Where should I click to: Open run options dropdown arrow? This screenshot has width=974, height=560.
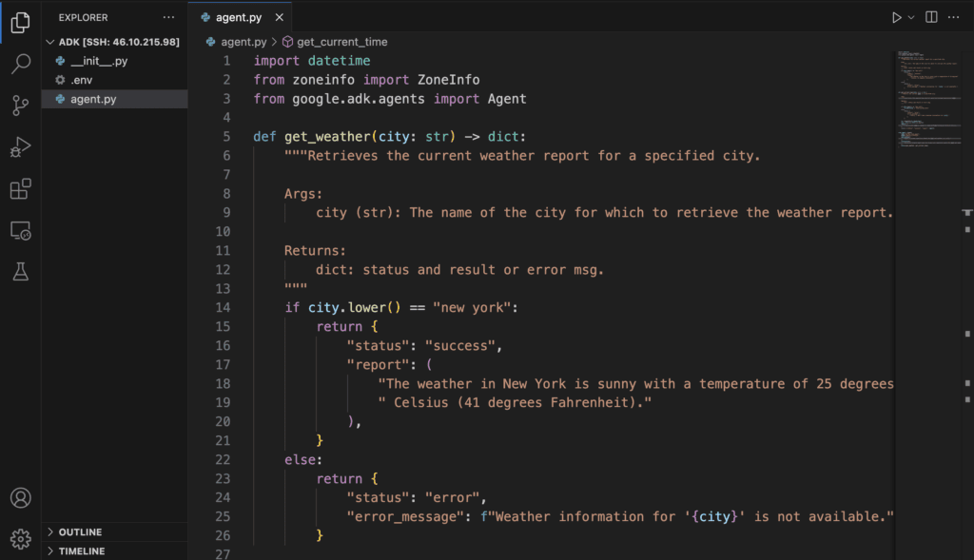coord(911,17)
